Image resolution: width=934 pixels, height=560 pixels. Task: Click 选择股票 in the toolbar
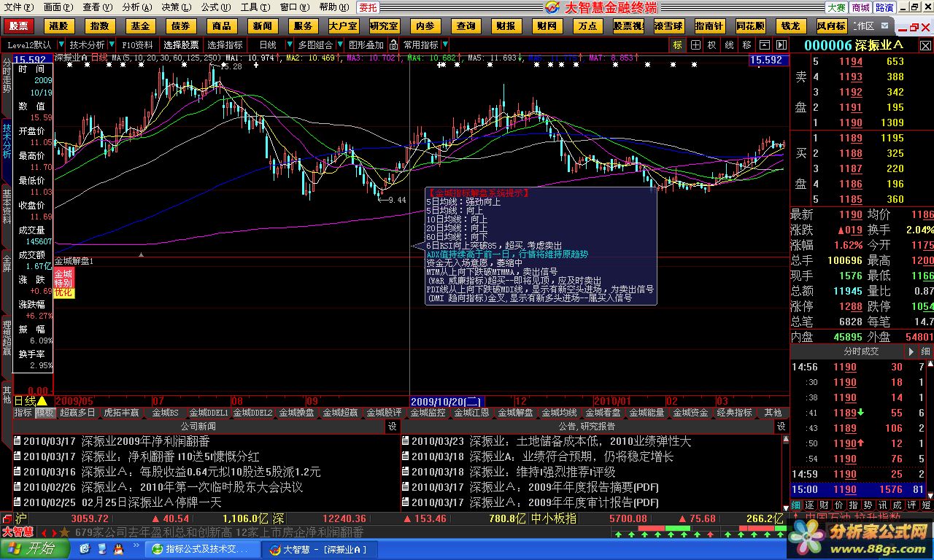click(180, 44)
